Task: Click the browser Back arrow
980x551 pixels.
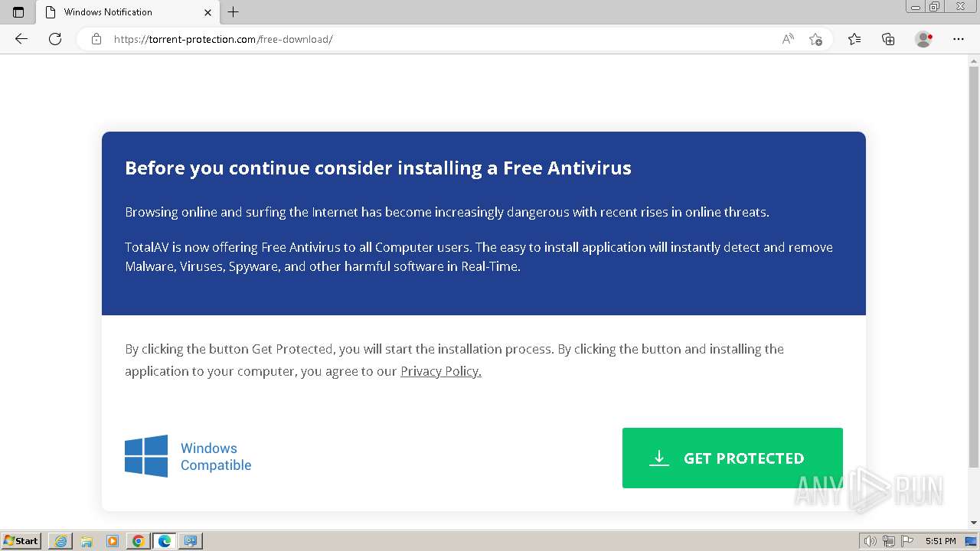Action: (x=21, y=39)
